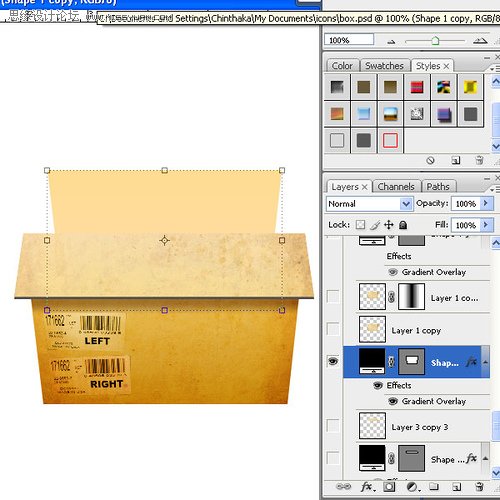Image resolution: width=500 pixels, height=500 pixels.
Task: Click the link icon on selected Shape layer
Action: [391, 362]
